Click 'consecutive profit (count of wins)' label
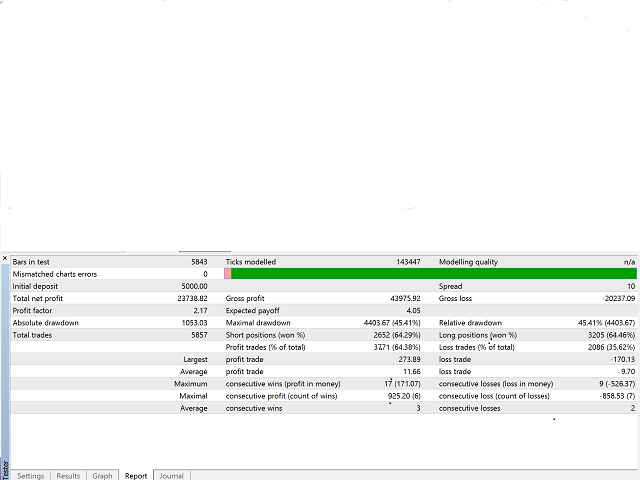Image resolution: width=640 pixels, height=480 pixels. (x=281, y=396)
